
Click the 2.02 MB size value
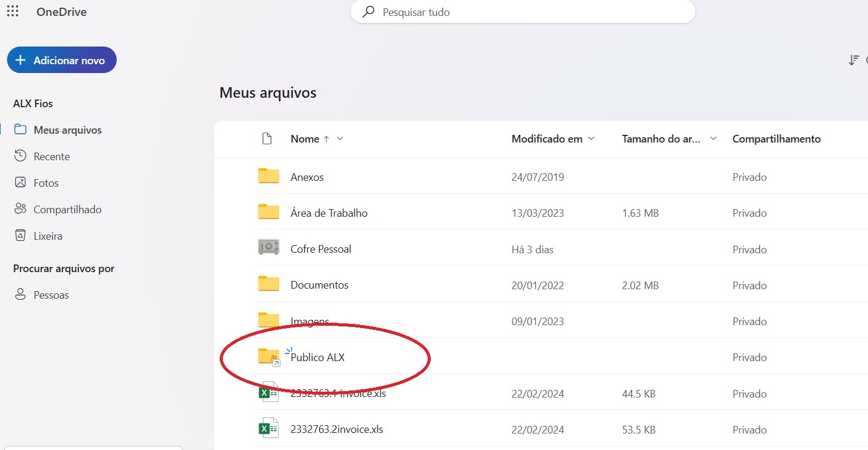click(641, 286)
